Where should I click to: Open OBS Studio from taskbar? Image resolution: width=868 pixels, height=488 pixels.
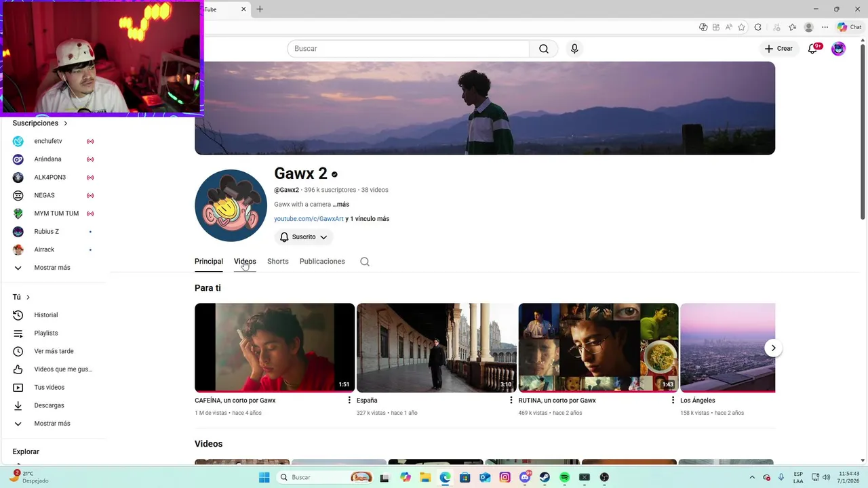604,477
